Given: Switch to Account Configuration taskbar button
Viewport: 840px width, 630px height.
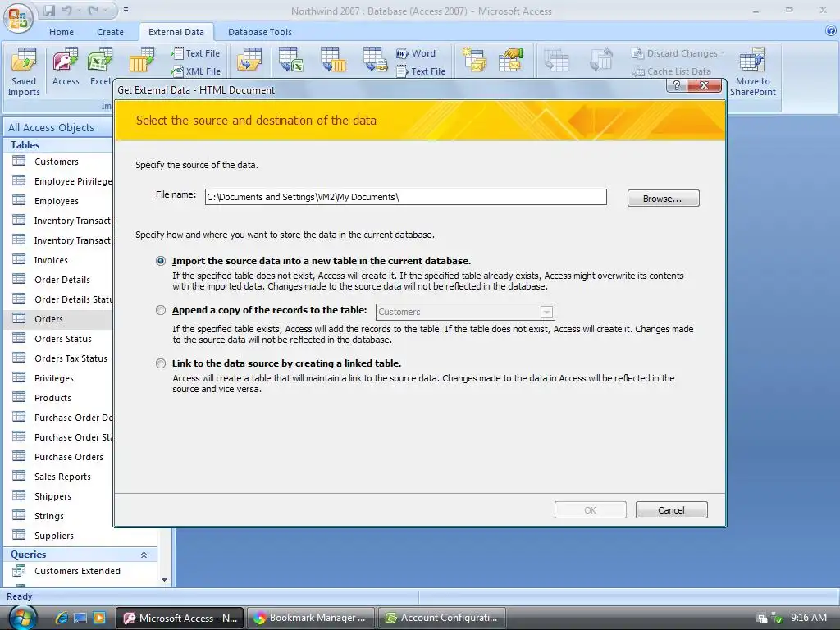Looking at the screenshot, I should [442, 618].
